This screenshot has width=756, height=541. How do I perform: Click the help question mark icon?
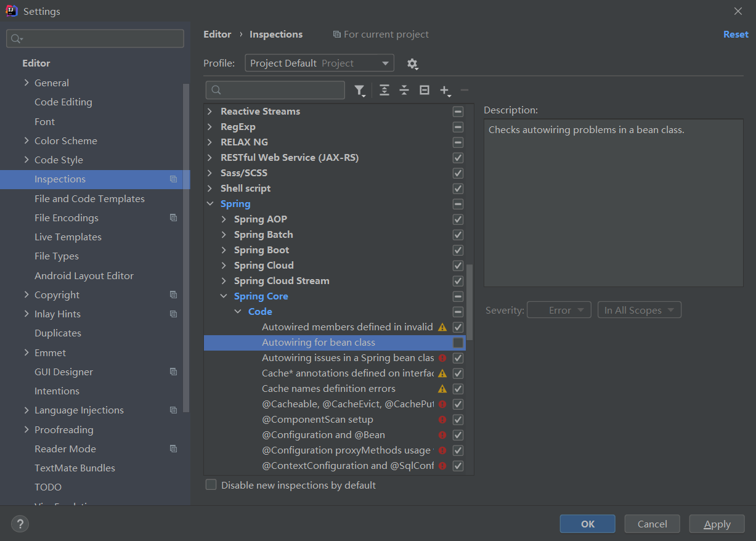coord(20,524)
